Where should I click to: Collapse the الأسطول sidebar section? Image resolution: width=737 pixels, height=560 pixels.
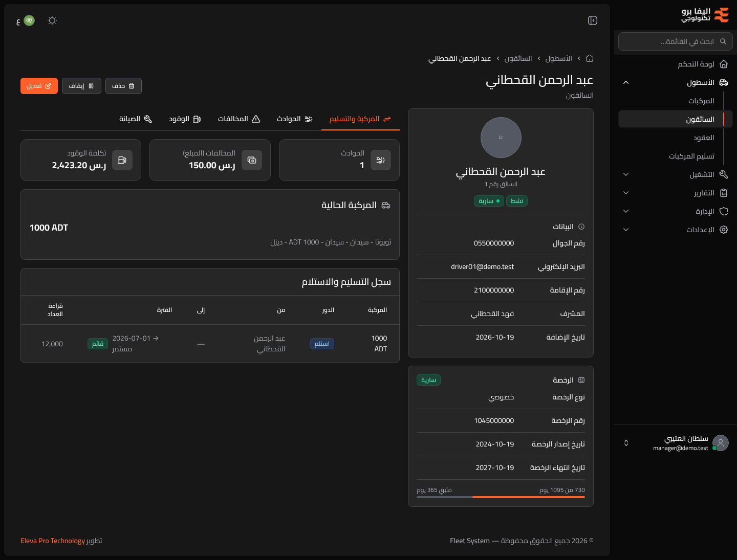pyautogui.click(x=626, y=82)
